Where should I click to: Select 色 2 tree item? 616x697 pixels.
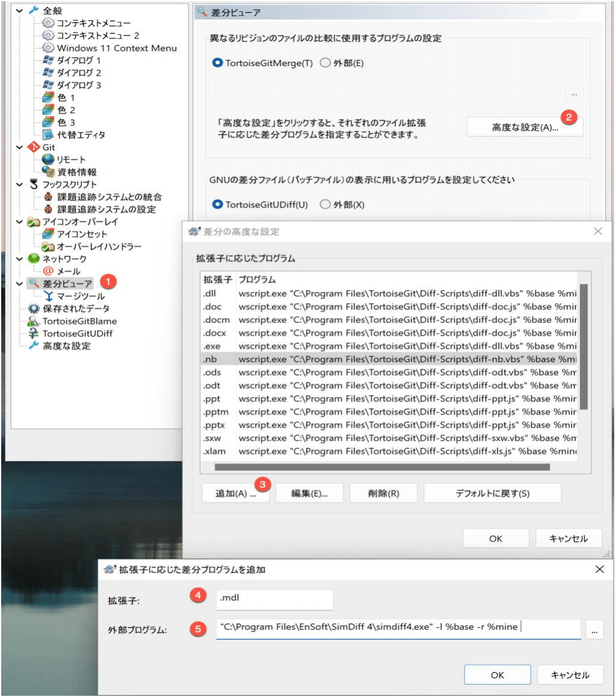click(66, 110)
